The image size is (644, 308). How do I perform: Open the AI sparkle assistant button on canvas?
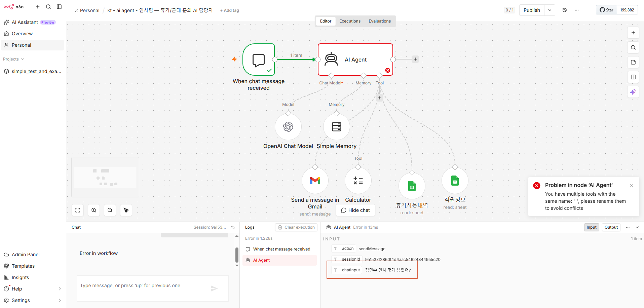[x=633, y=92]
